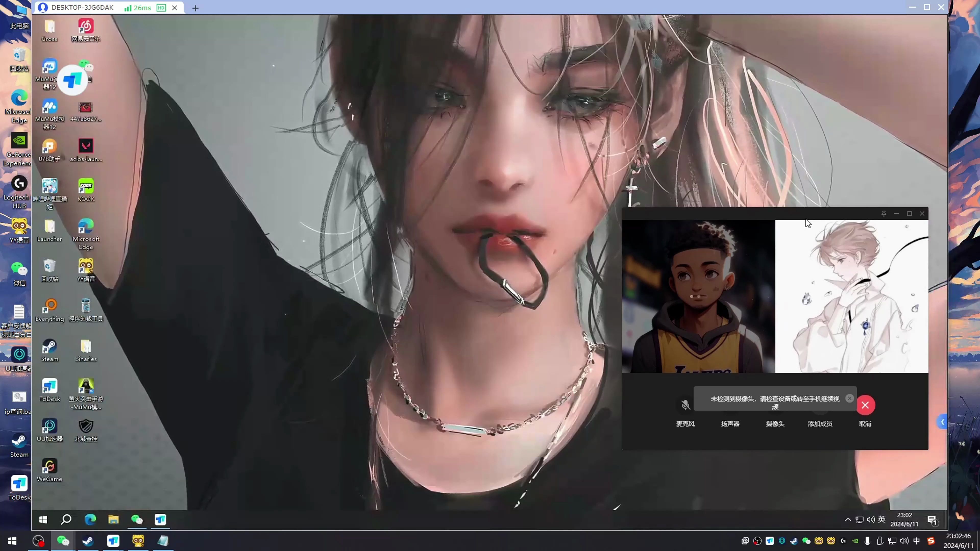The image size is (980, 551).
Task: Dismiss the no-camera-detected toast message
Action: 850,398
